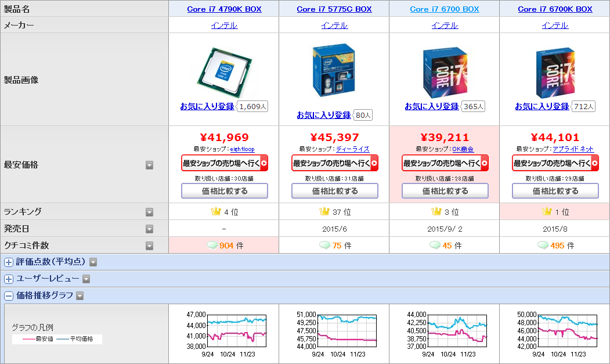Click インテル maker link under Core i7 6700 BOX

[x=445, y=26]
